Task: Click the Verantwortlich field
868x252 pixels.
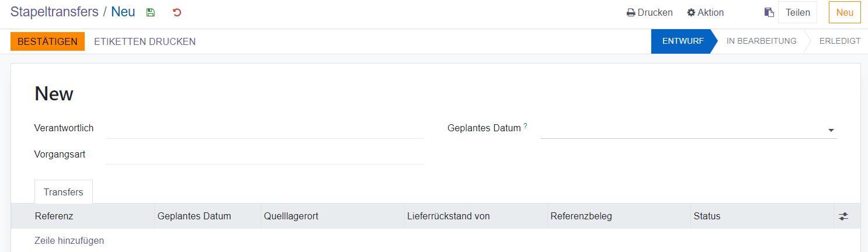Action: coord(265,128)
